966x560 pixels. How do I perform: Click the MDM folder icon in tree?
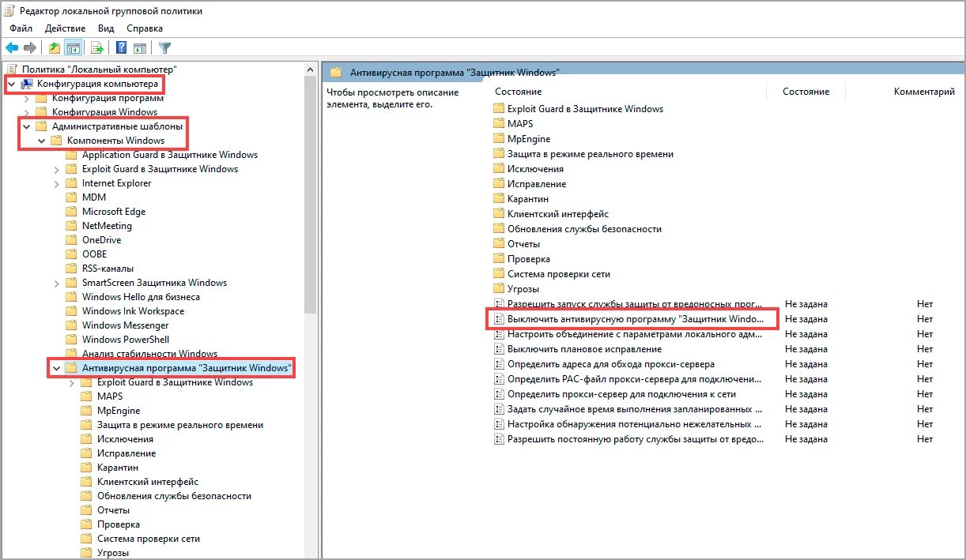(72, 197)
